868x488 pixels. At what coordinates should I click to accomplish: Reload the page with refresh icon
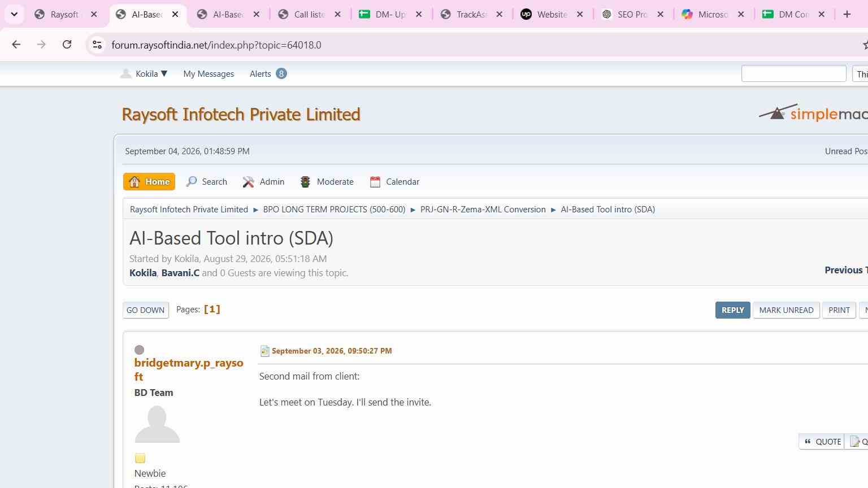(67, 45)
